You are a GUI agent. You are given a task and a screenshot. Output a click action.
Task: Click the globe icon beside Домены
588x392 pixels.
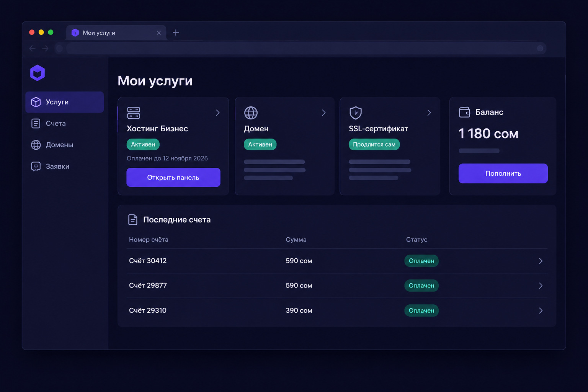tap(36, 145)
